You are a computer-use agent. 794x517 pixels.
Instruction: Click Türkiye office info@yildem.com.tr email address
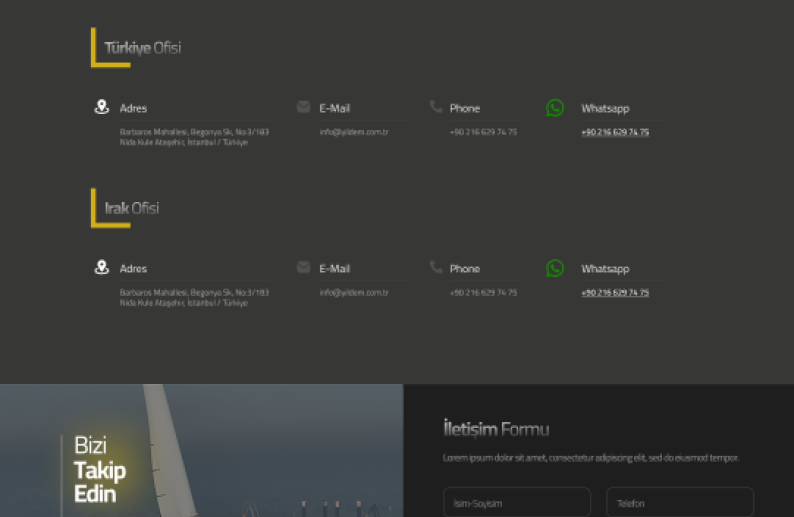(x=354, y=132)
